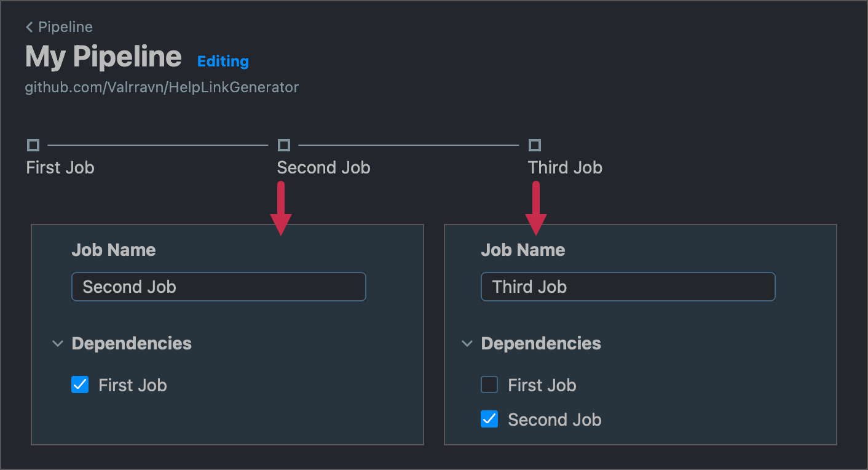Click the Dependencies heading in Third Job panel
868x470 pixels.
[541, 343]
